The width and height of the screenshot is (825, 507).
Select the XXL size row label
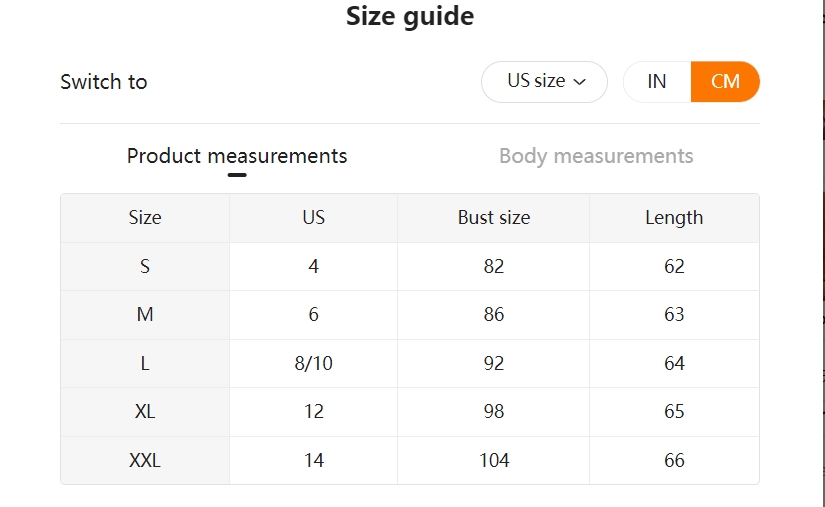(x=145, y=460)
